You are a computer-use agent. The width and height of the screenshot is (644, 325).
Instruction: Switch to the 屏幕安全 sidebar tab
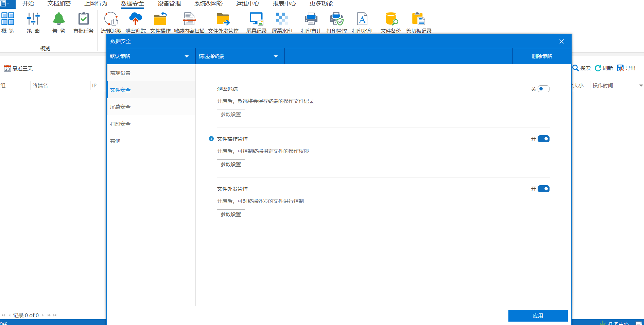click(120, 107)
